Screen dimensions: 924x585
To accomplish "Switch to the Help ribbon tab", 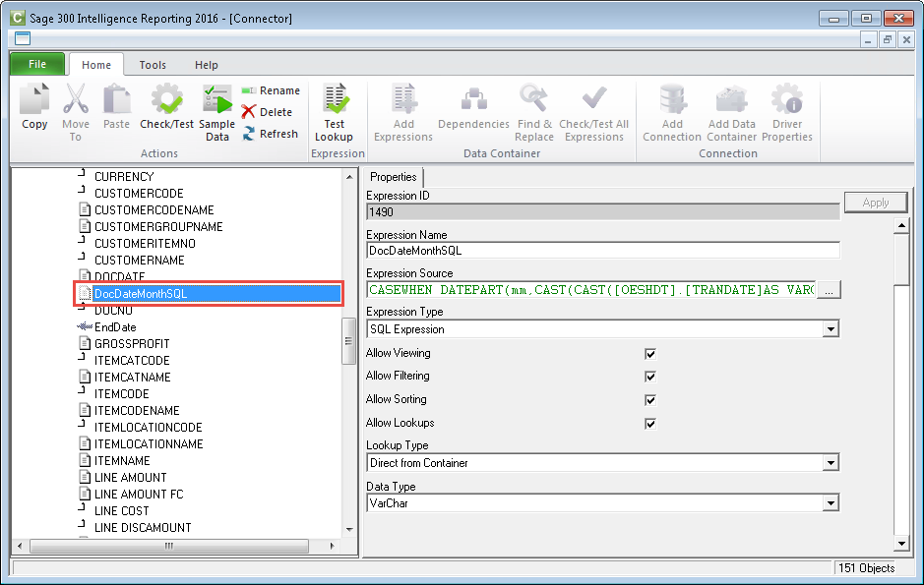I will pos(207,65).
